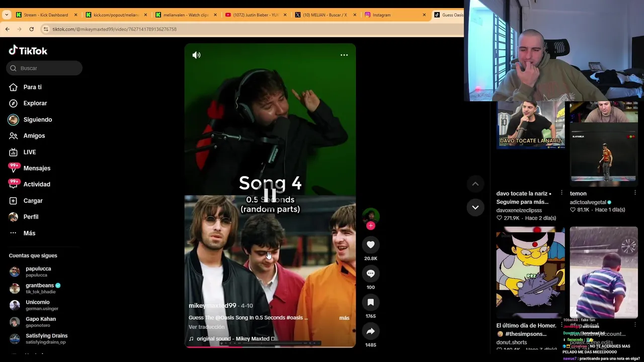This screenshot has width=644, height=362.
Task: Open original sound - Mikey Maxted
Action: tap(232, 339)
